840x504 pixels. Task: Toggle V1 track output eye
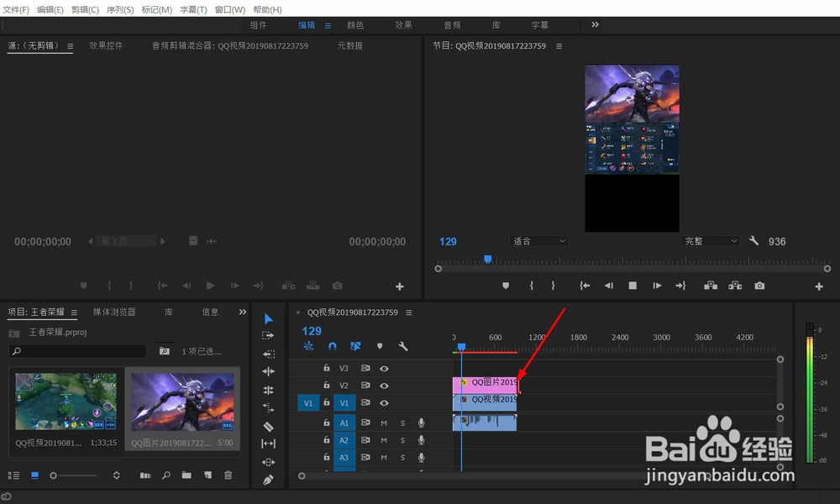point(384,402)
